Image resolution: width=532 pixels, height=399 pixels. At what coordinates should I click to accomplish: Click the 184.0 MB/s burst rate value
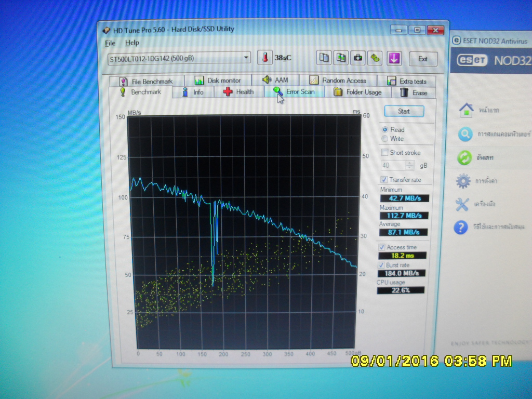point(402,273)
